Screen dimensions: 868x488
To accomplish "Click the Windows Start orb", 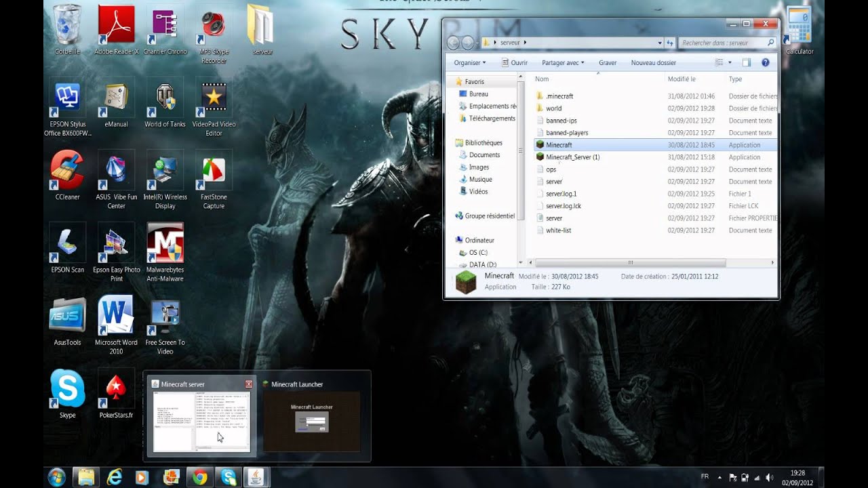I will click(x=57, y=477).
